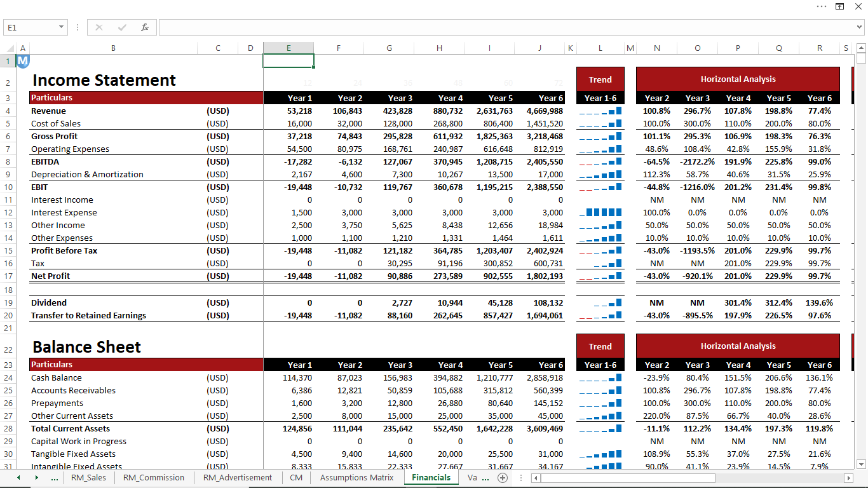Screen dimensions: 868x488
Task: Click the Capital Work in Progress label
Action: click(x=79, y=442)
